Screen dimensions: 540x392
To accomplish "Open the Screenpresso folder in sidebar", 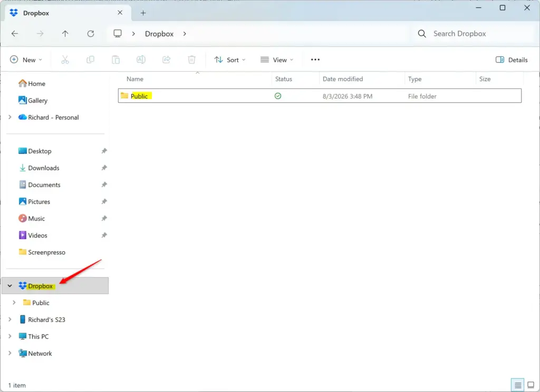I will [x=42, y=252].
